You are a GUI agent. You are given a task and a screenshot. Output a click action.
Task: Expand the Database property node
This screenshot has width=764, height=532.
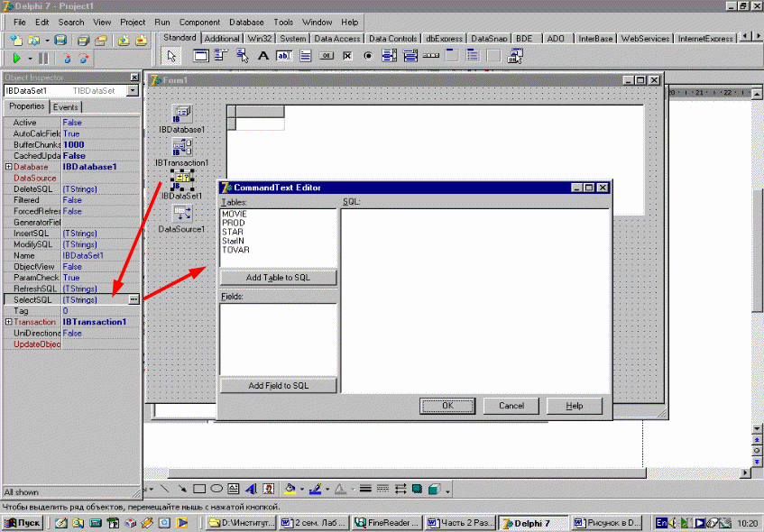pos(8,167)
